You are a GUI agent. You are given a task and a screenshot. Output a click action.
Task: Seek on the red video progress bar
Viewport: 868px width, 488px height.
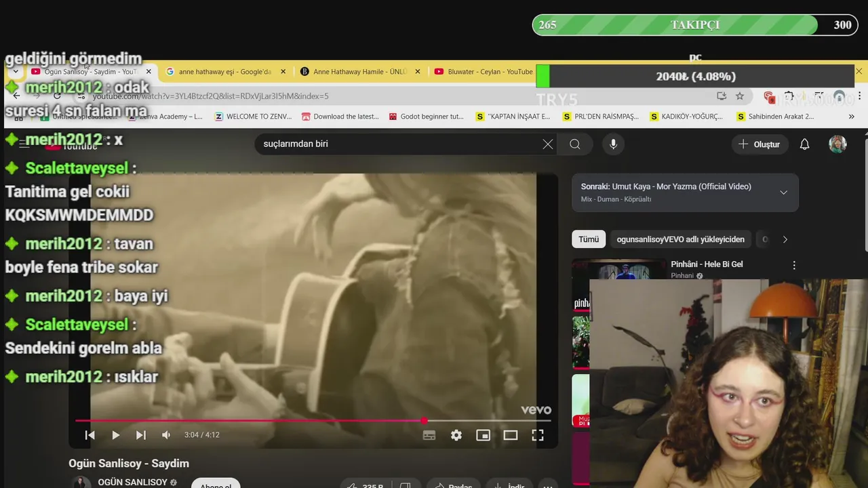313,421
